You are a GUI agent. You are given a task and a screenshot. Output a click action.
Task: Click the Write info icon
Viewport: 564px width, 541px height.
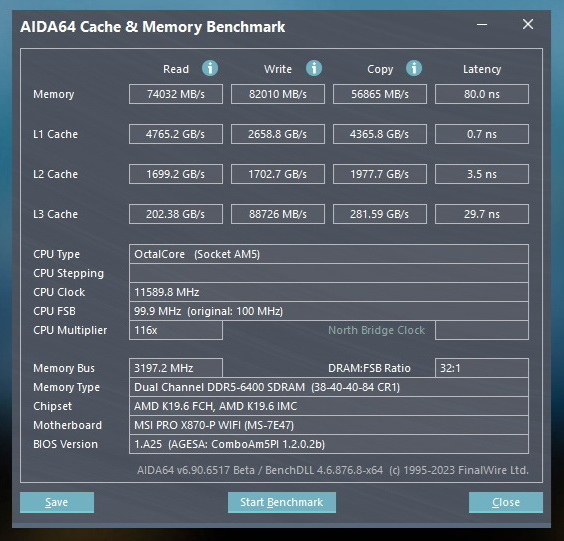[x=314, y=68]
